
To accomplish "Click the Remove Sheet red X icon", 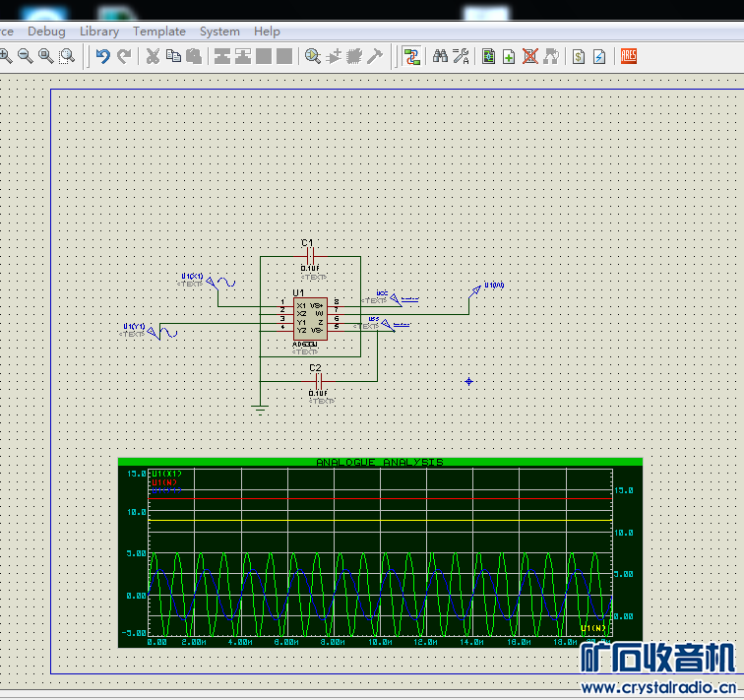I will pyautogui.click(x=529, y=56).
